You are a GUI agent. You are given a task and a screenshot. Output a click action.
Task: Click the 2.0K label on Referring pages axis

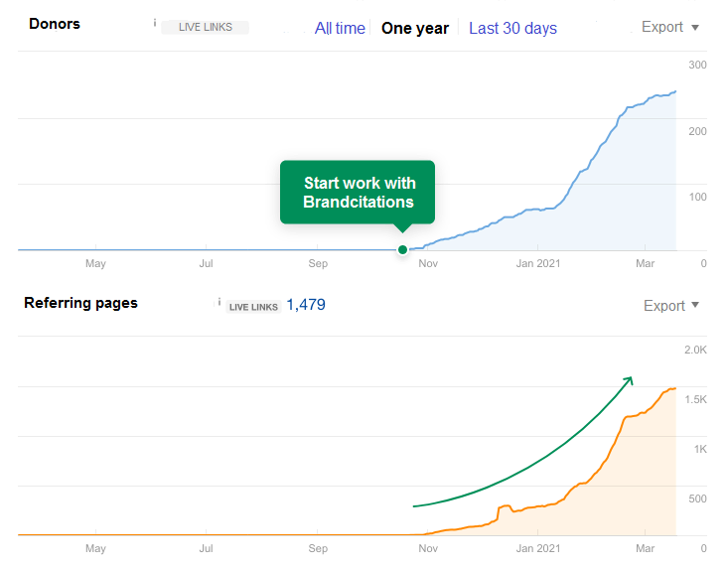click(x=695, y=350)
